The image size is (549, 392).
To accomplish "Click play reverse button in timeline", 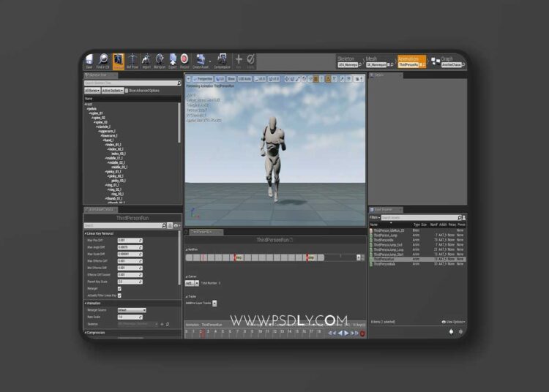I will pyautogui.click(x=340, y=333).
